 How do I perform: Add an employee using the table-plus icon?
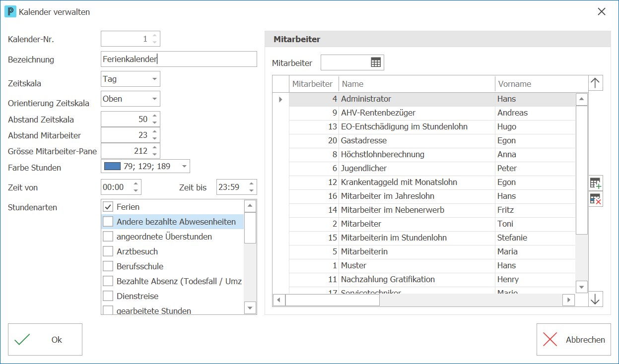(x=596, y=183)
